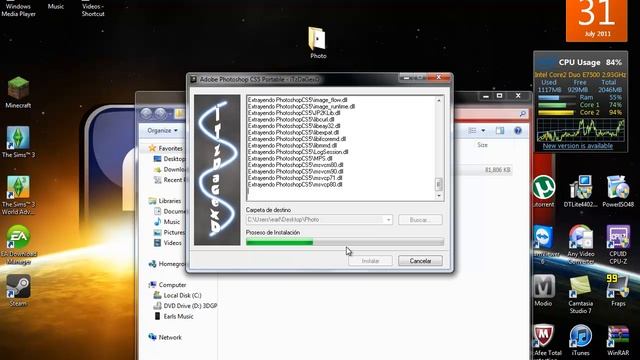Open the Videos - Shortcut desktop icon
640x360 pixels.
93,9
